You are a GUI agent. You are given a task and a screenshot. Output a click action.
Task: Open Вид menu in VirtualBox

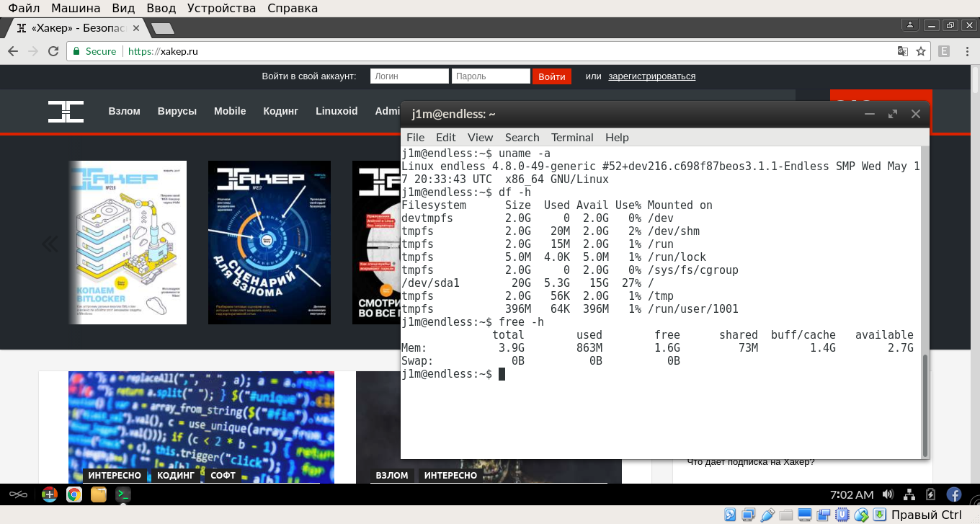coord(124,9)
